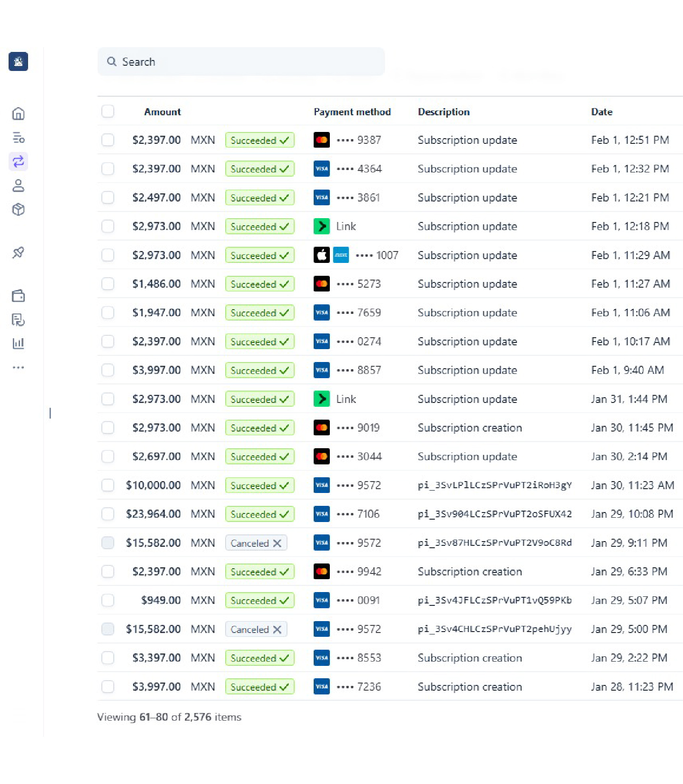Click the Mastercard icon beside card 9019
Image resolution: width=683 pixels, height=784 pixels.
(322, 428)
